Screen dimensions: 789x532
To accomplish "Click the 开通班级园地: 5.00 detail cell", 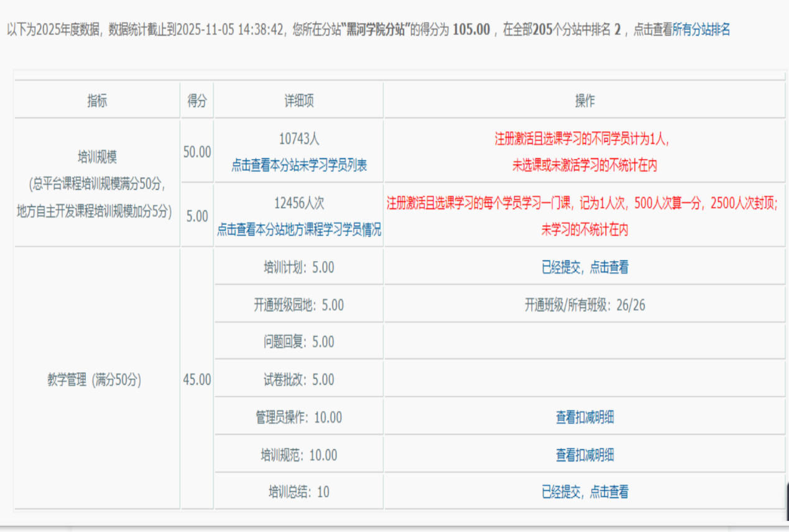I will coord(299,305).
